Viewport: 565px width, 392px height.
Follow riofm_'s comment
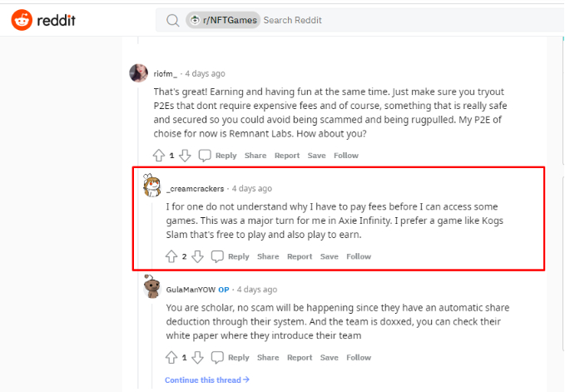click(346, 156)
